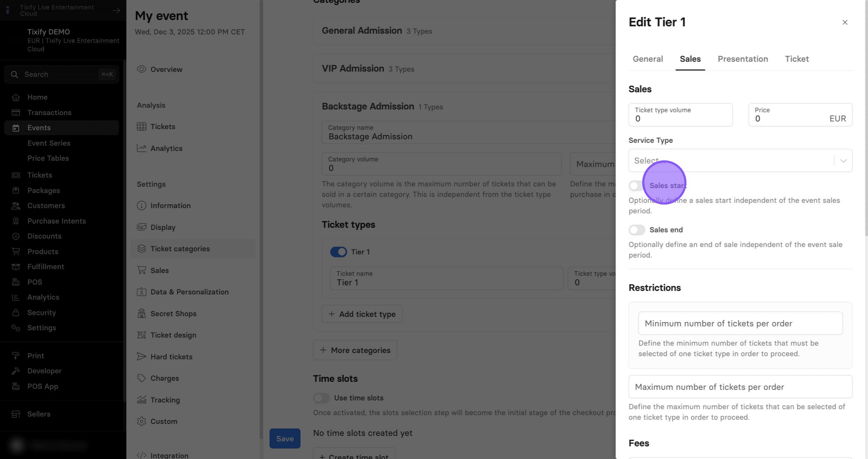The height and width of the screenshot is (459, 868).
Task: Open the Charges tag icon
Action: [141, 378]
